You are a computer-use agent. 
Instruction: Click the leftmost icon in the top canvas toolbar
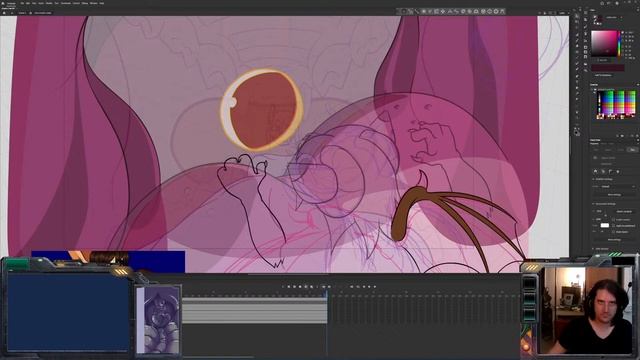pyautogui.click(x=403, y=11)
